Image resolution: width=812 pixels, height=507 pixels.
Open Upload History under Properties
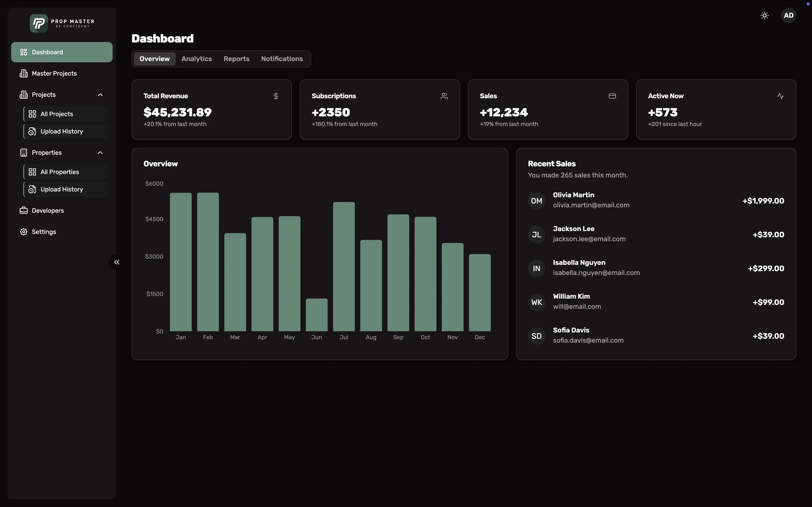pyautogui.click(x=62, y=190)
